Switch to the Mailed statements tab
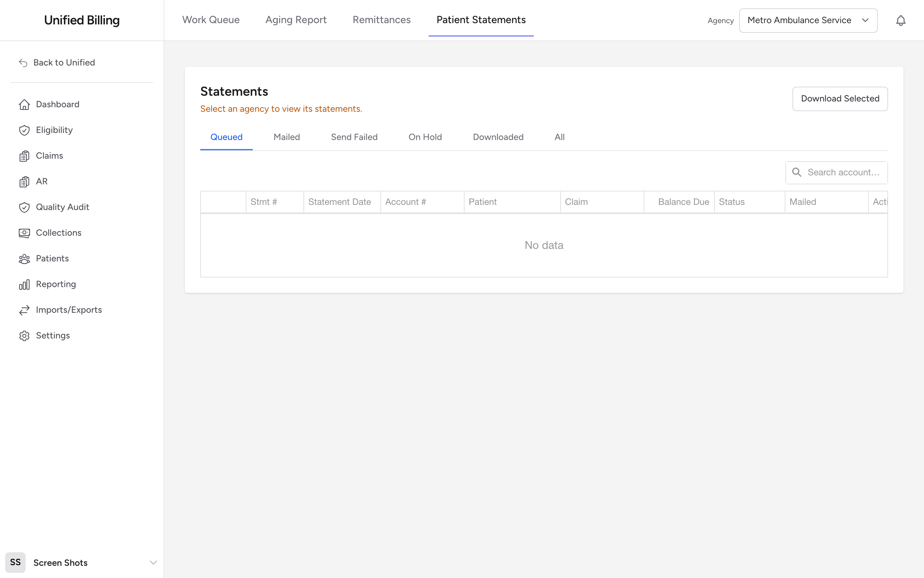924x578 pixels. (x=287, y=137)
